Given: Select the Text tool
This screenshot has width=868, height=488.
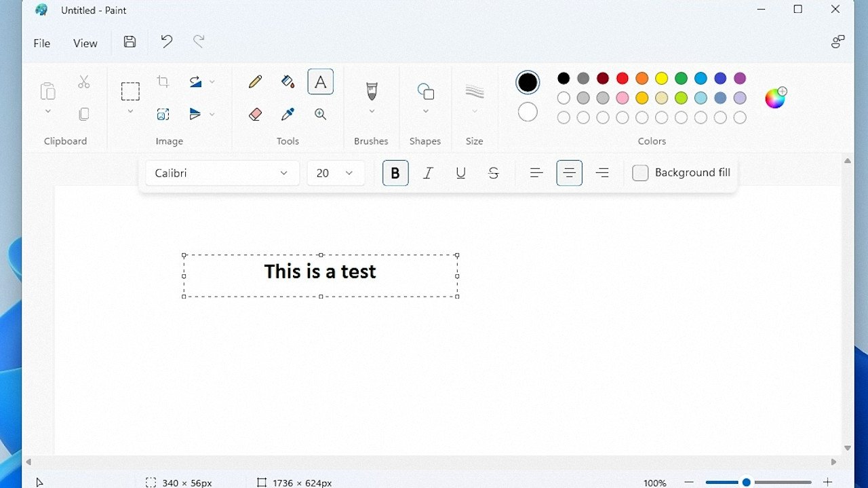Looking at the screenshot, I should tap(321, 82).
